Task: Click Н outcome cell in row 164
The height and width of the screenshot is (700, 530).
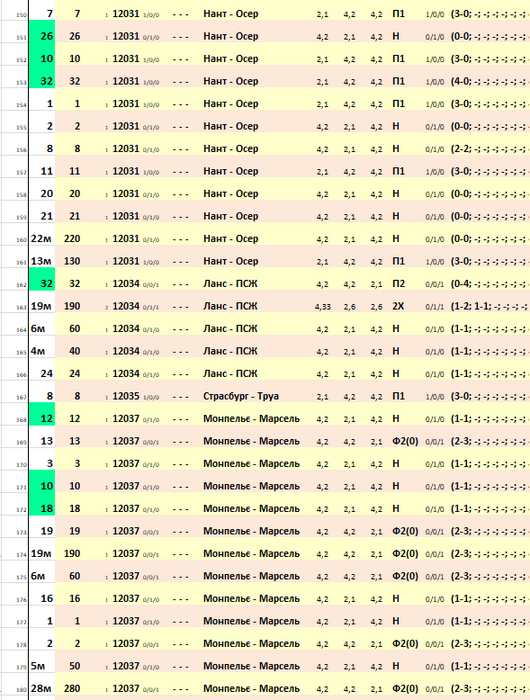Action: (396, 329)
